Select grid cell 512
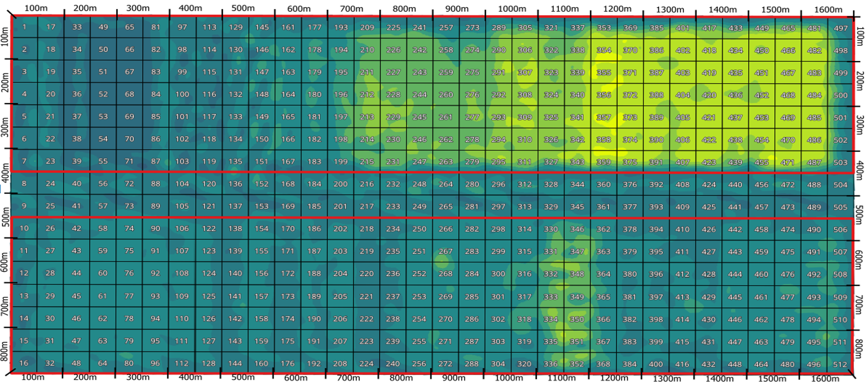This screenshot has width=868, height=384. coord(840,364)
